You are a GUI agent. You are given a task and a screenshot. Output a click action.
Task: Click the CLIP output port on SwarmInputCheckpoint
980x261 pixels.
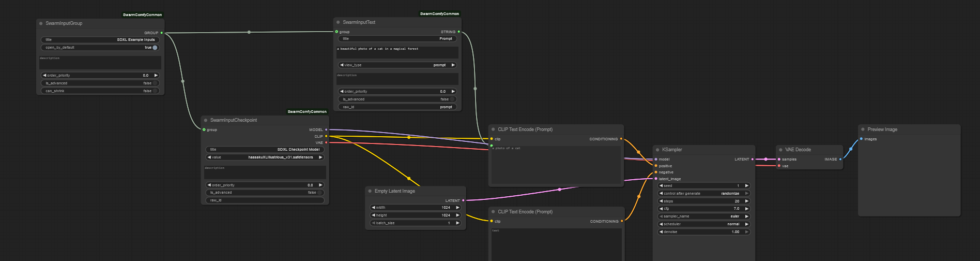(326, 136)
